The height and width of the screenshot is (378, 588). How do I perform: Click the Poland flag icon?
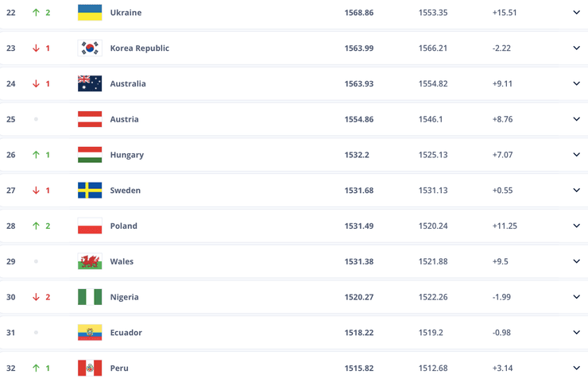90,226
